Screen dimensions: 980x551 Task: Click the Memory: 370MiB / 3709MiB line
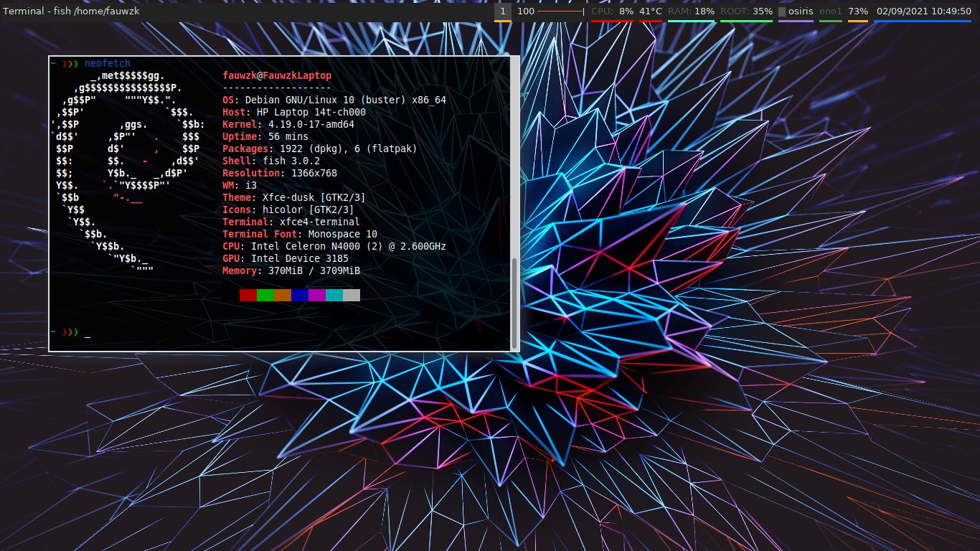[x=291, y=270]
